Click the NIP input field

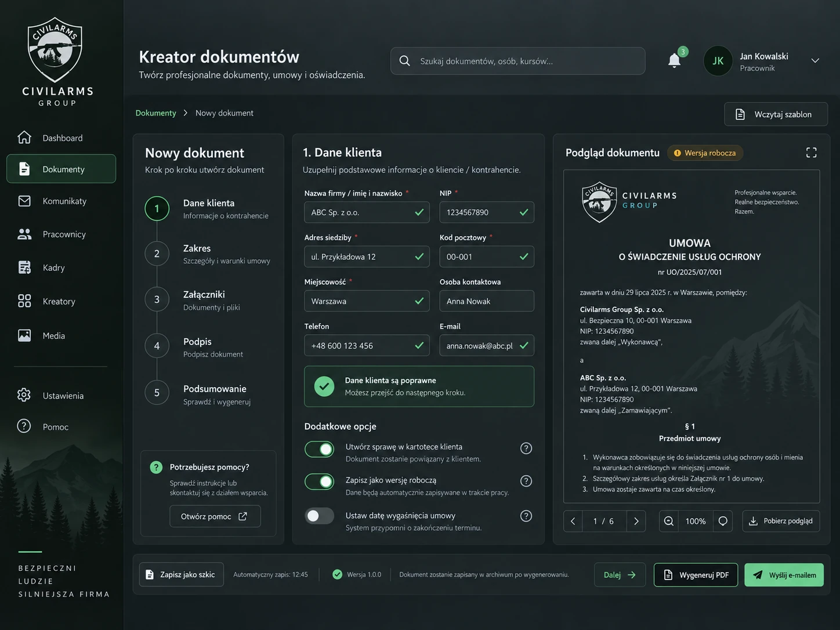click(487, 212)
